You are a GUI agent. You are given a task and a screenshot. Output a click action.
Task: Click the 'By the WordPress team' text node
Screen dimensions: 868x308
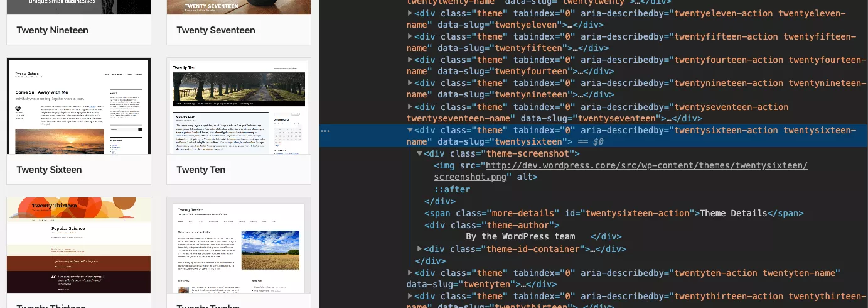pos(520,237)
